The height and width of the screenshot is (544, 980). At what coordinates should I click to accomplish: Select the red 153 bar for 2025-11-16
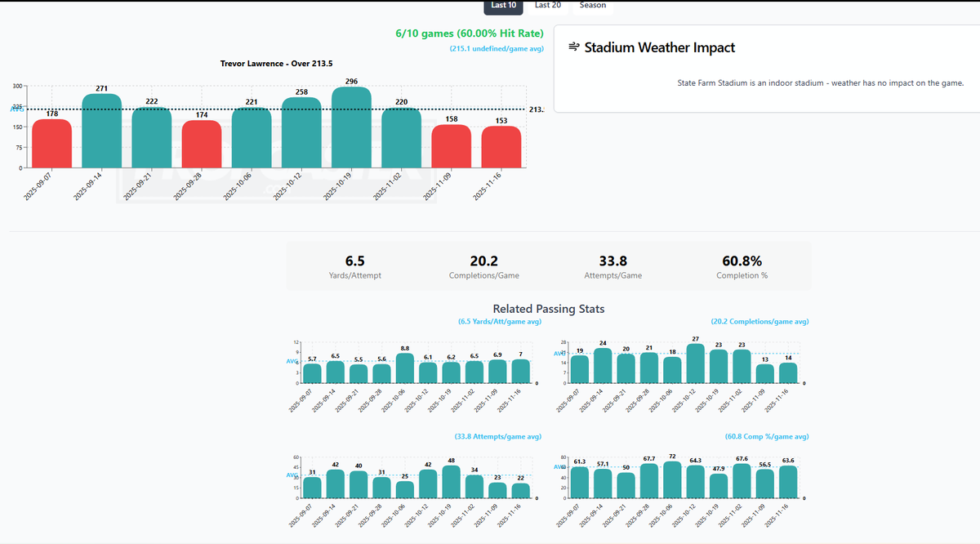coord(501,147)
